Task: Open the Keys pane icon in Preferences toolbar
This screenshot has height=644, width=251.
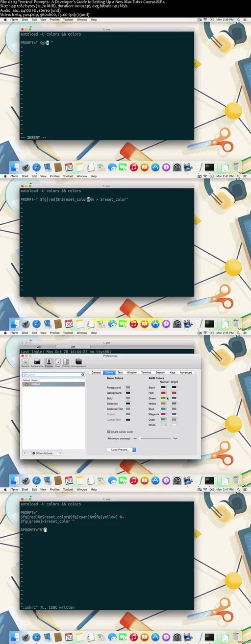Action: point(57,362)
